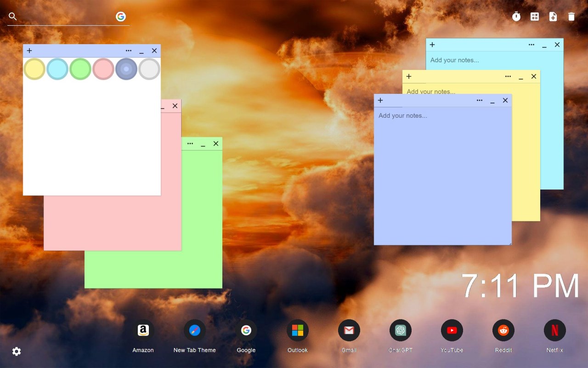The image size is (588, 368).
Task: Click the Google logo in the search bar
Action: pyautogui.click(x=121, y=17)
